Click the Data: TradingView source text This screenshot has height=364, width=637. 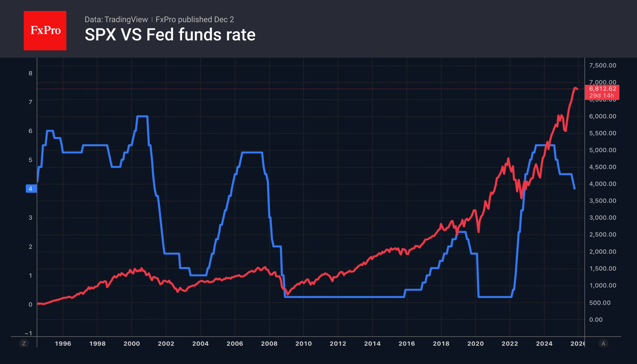(x=116, y=19)
